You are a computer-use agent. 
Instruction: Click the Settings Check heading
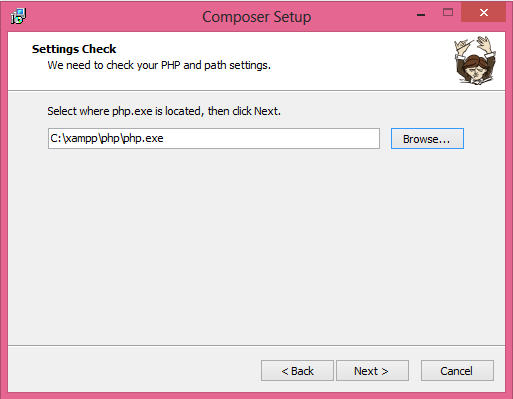tap(74, 49)
